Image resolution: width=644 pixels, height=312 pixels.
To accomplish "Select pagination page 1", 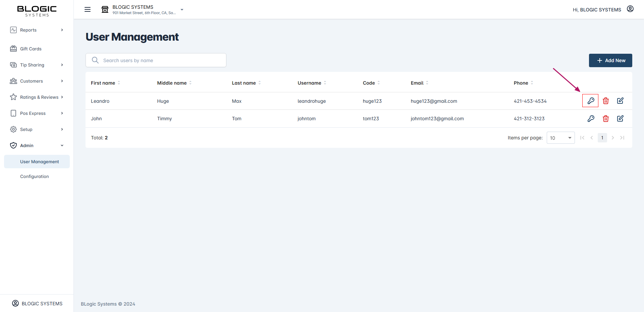I will (x=602, y=138).
